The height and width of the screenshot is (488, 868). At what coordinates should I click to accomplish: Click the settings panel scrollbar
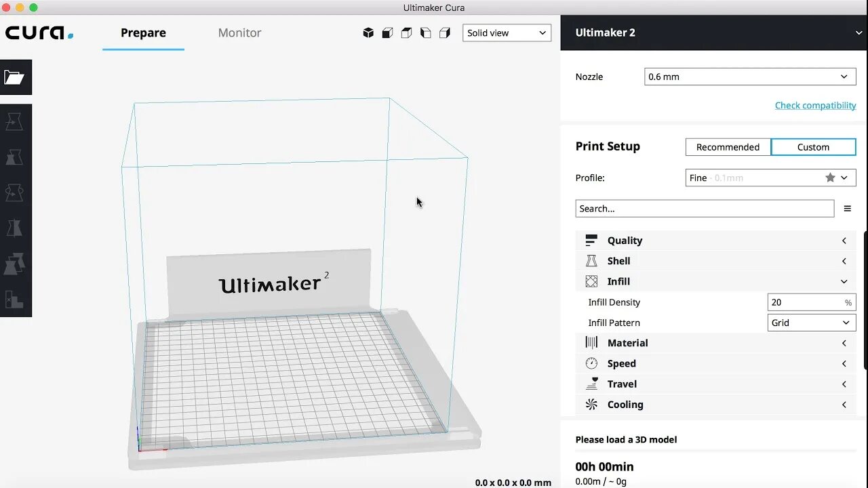pos(866,300)
